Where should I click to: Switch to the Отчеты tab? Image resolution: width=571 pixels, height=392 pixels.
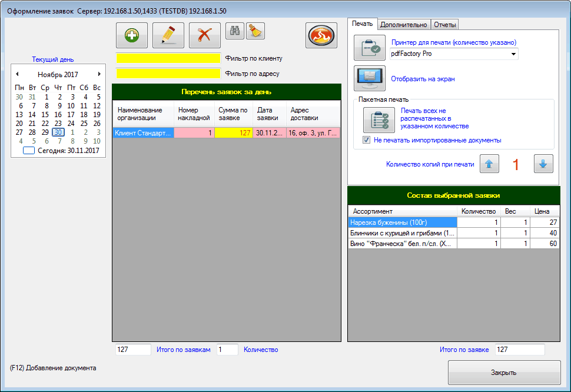tap(444, 25)
